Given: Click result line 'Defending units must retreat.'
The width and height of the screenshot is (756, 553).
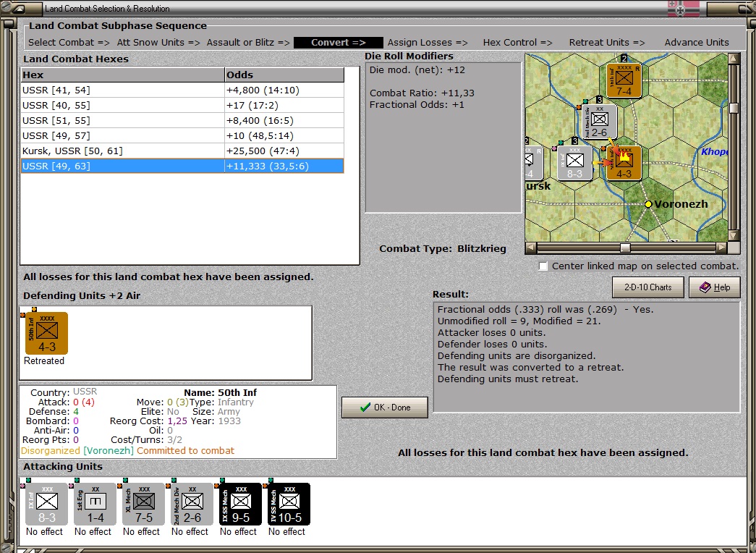Looking at the screenshot, I should (x=508, y=379).
